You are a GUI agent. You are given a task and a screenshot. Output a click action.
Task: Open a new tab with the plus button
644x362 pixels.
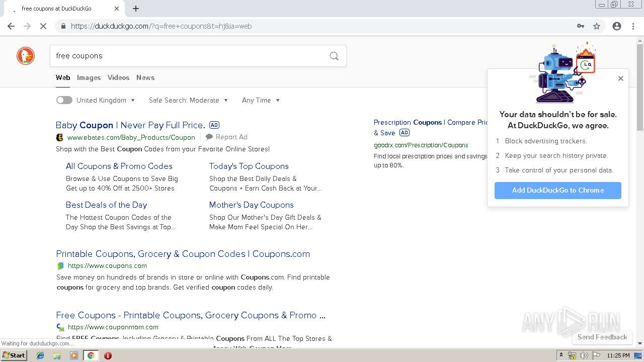(x=136, y=9)
